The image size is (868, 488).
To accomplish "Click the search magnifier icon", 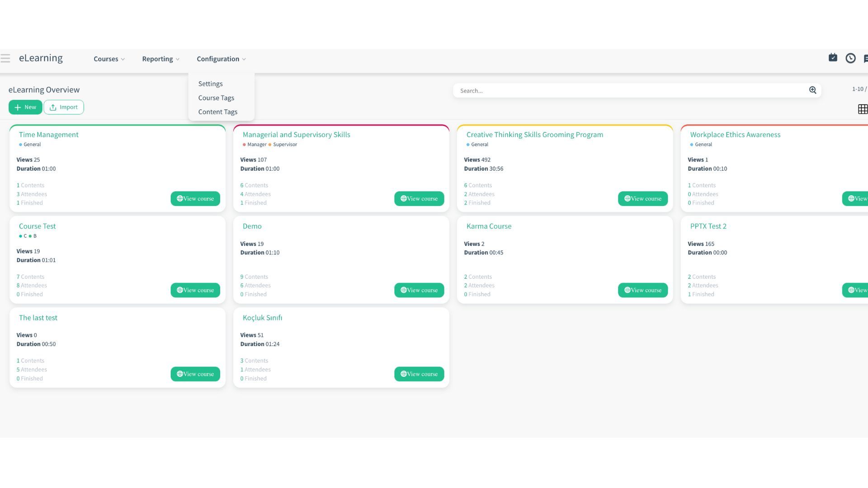I will [x=812, y=90].
